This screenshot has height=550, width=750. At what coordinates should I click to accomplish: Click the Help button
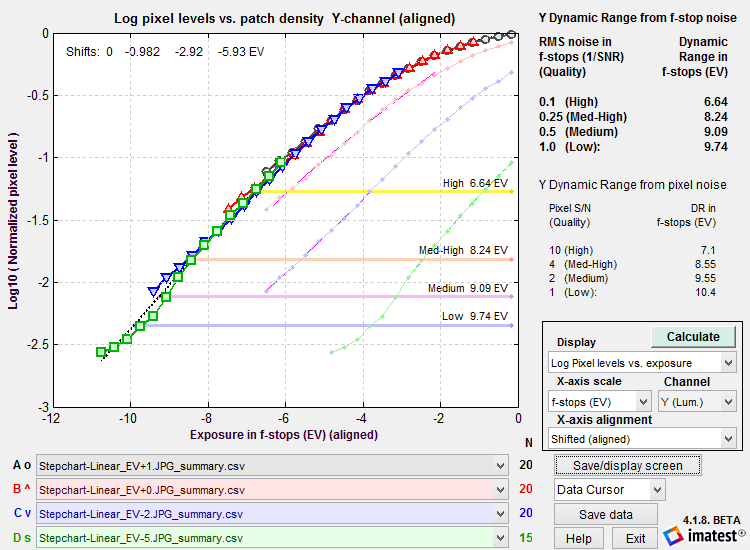(x=579, y=539)
